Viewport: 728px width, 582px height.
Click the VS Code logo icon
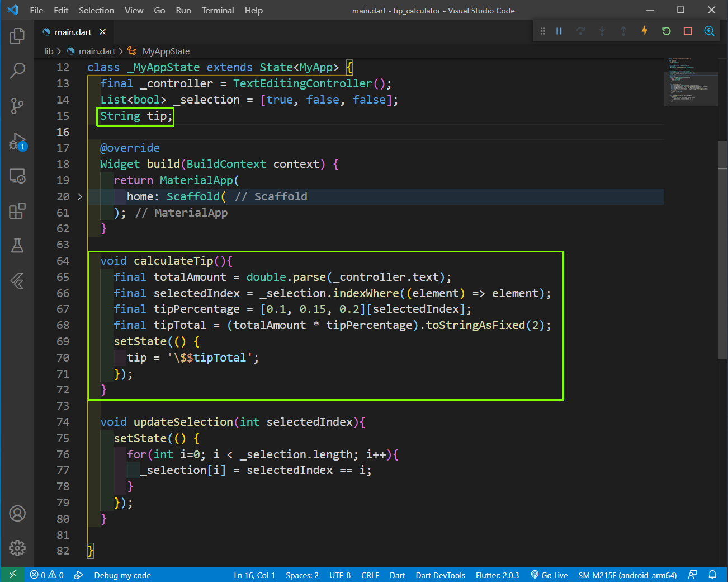tap(13, 10)
